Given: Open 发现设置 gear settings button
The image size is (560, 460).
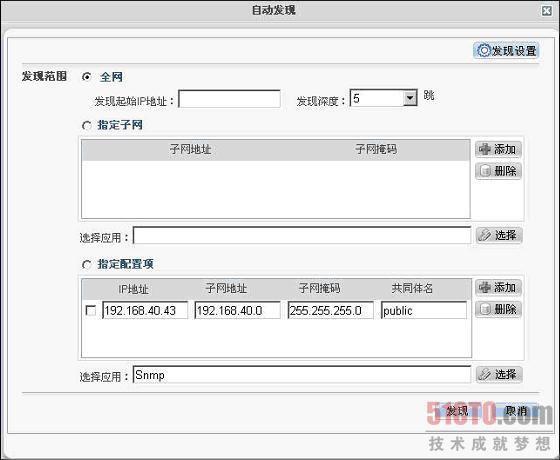Looking at the screenshot, I should pyautogui.click(x=506, y=51).
